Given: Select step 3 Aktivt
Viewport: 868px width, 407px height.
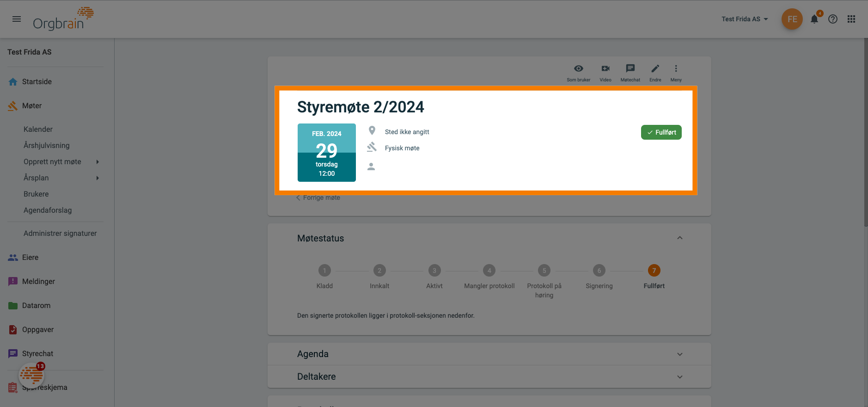Looking at the screenshot, I should [434, 271].
